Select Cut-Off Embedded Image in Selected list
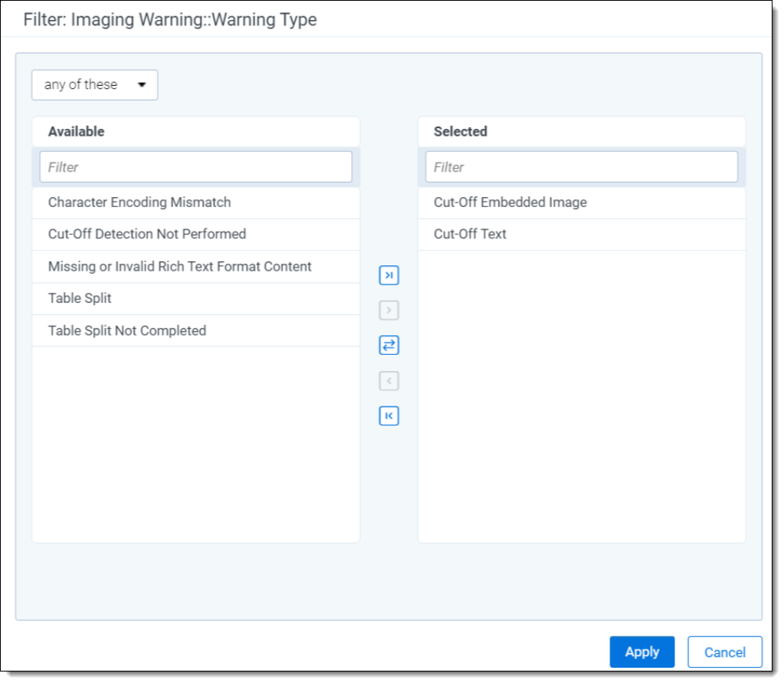Image resolution: width=784 pixels, height=683 pixels. (x=510, y=203)
